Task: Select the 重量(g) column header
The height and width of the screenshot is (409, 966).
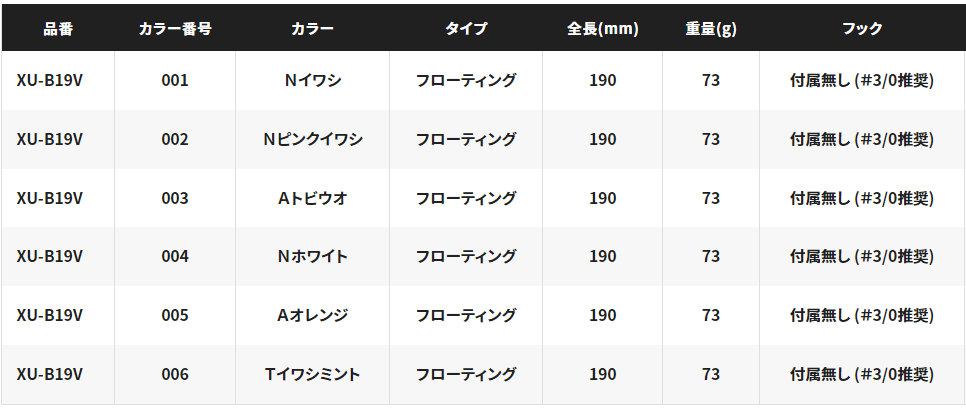Action: tap(711, 29)
